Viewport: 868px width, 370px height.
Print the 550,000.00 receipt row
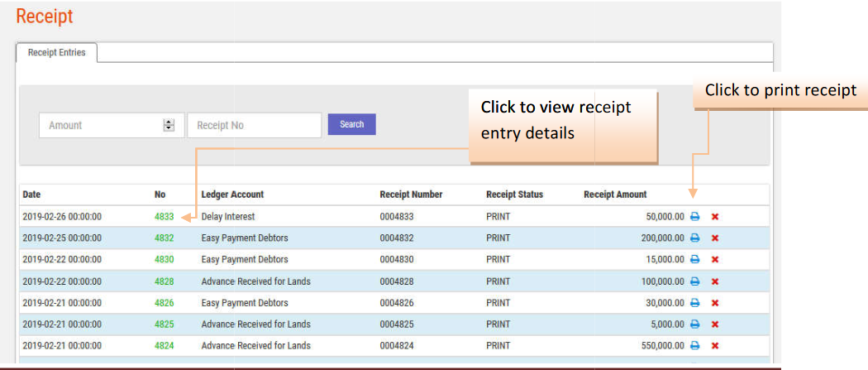pos(695,346)
